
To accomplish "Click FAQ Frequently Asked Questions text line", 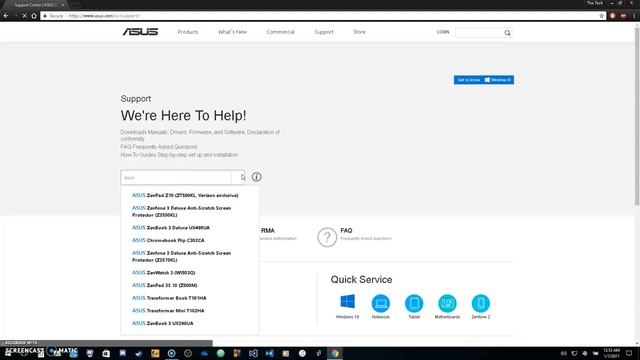I will click(x=159, y=147).
